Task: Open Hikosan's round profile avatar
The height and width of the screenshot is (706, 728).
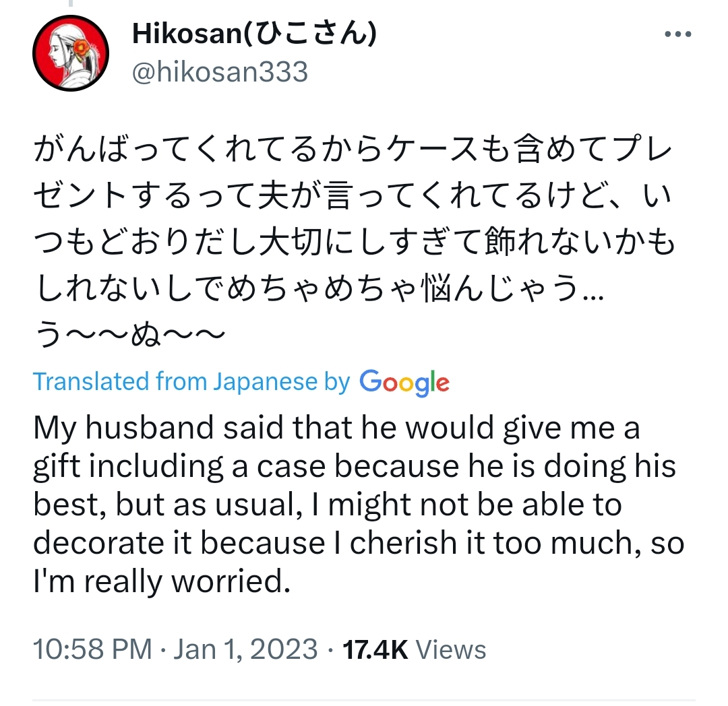Action: 71,53
